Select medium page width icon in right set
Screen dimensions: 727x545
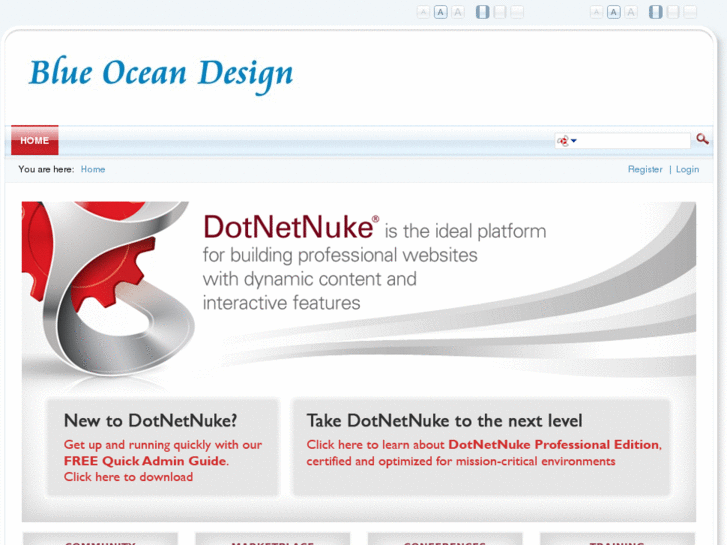coord(673,12)
